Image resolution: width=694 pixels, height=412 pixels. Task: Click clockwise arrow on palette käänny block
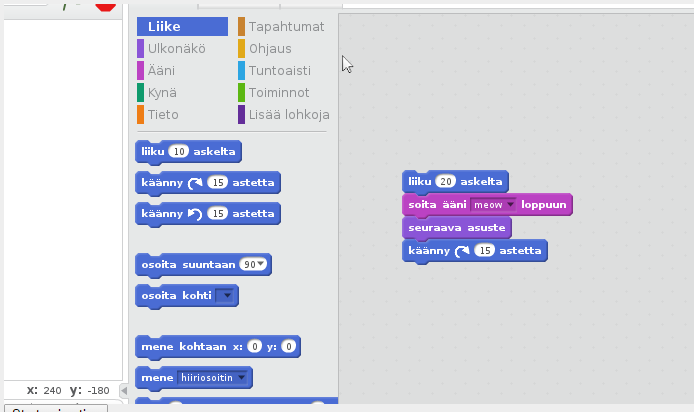[194, 183]
